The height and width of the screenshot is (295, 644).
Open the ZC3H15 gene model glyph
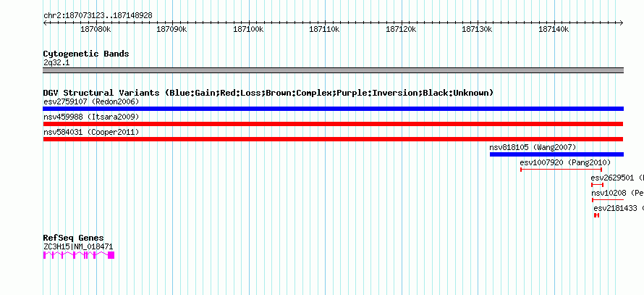tap(79, 255)
